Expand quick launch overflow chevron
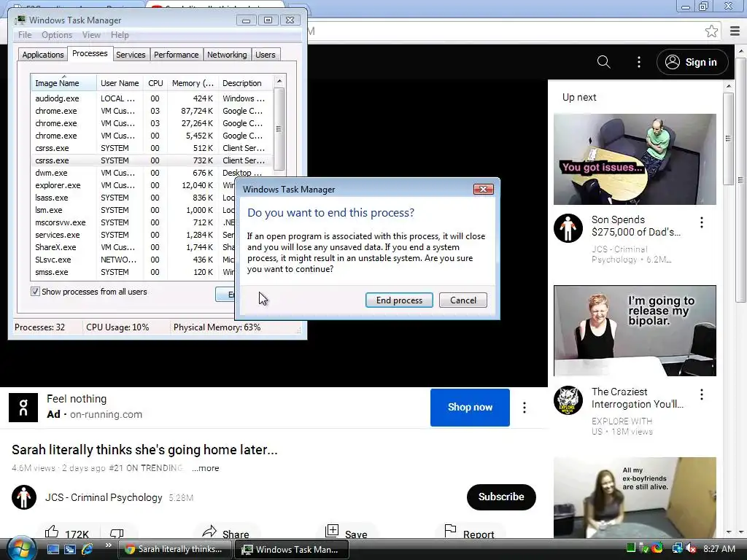Image resolution: width=747 pixels, height=560 pixels. pyautogui.click(x=108, y=545)
